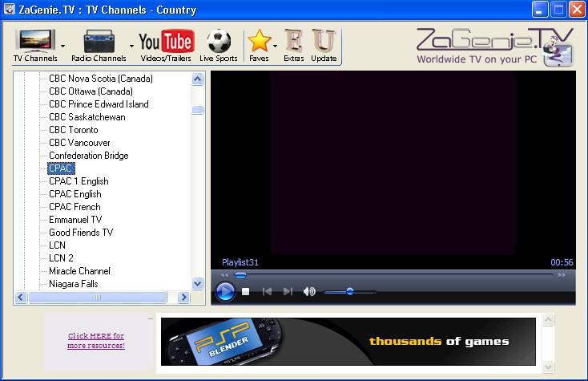Select CBC Toronto channel
This screenshot has width=588, height=381.
74,130
